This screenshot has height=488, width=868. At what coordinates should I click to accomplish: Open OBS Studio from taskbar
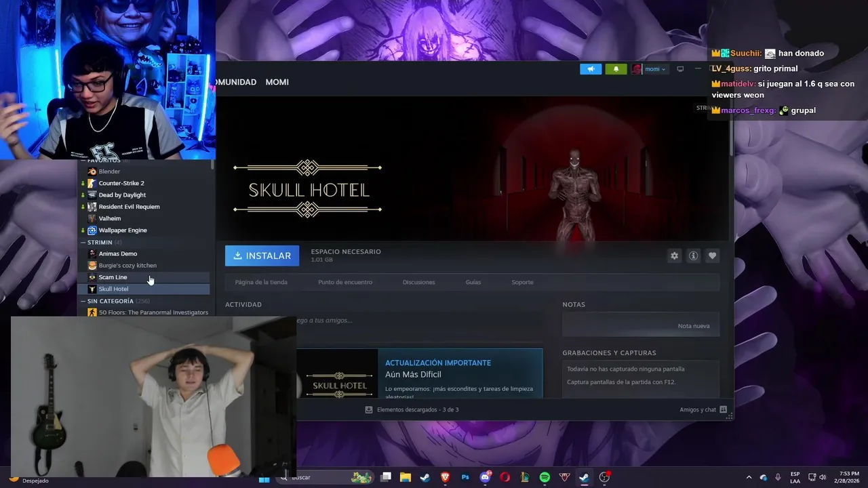[604, 478]
